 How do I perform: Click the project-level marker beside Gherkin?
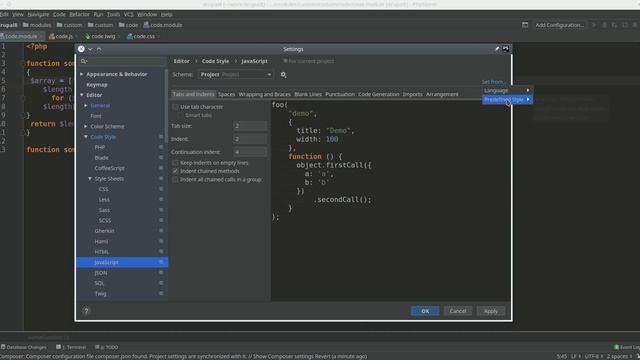click(161, 231)
